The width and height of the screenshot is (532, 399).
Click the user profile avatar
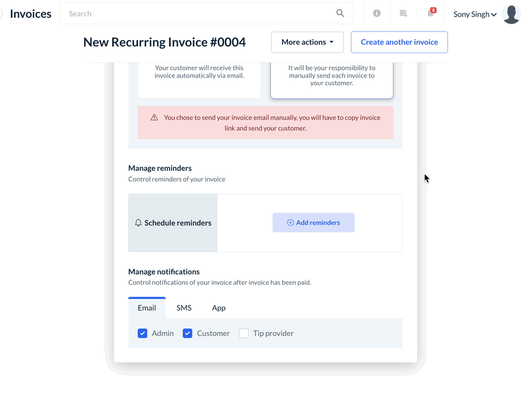click(511, 14)
